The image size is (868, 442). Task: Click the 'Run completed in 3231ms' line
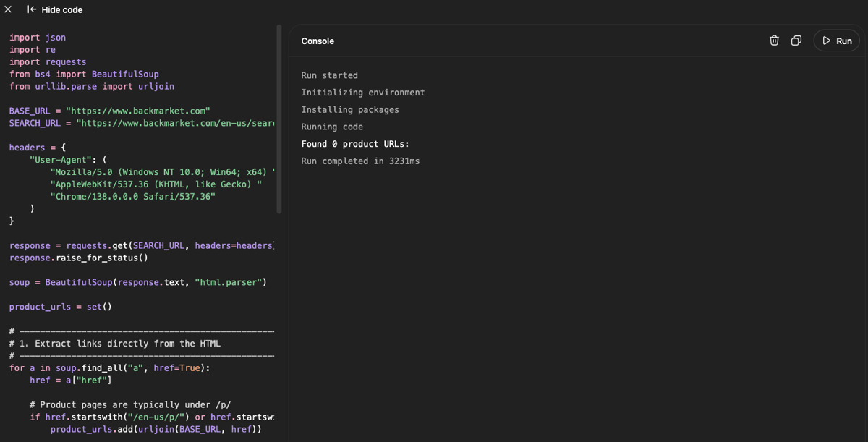[360, 161]
